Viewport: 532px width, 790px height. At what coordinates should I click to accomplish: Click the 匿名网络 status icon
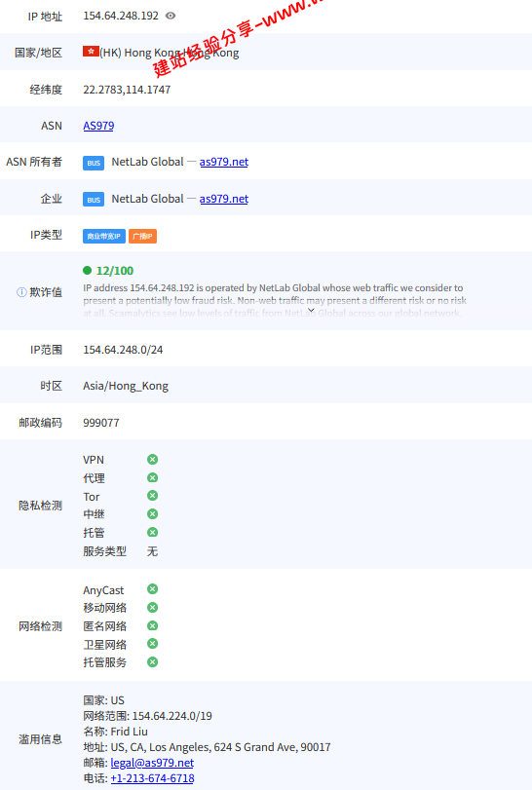coord(153,625)
